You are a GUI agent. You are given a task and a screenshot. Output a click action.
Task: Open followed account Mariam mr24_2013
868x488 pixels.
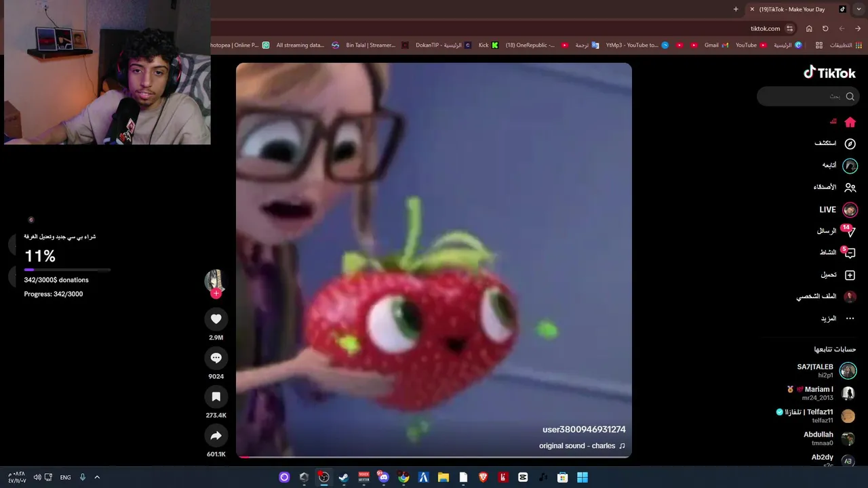(821, 393)
